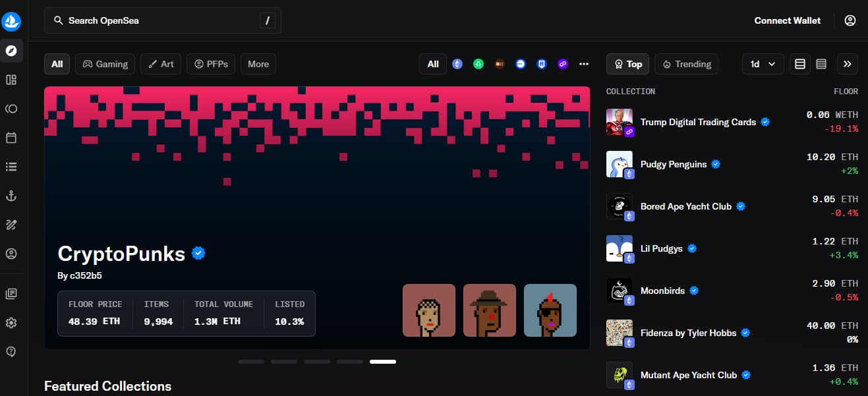Open the calendar drops icon in sidebar

click(x=11, y=138)
